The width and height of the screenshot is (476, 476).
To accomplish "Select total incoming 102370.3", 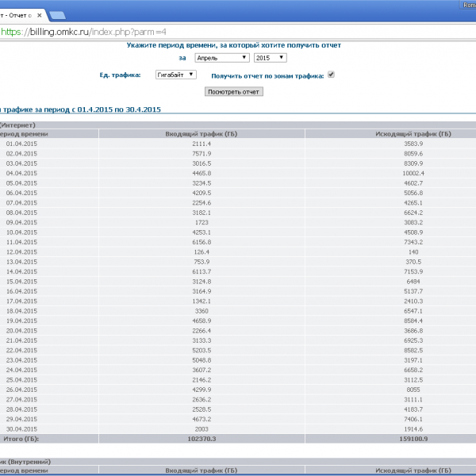I will 202,439.
